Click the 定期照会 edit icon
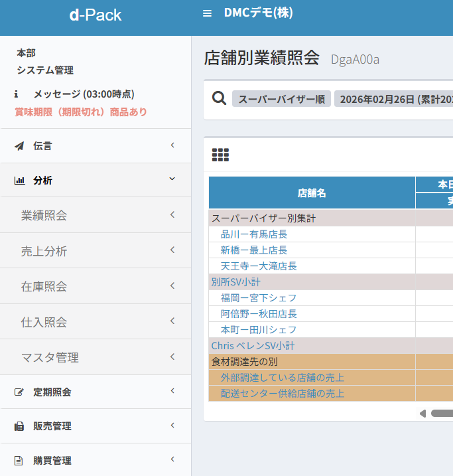453x476 pixels. pyautogui.click(x=19, y=392)
